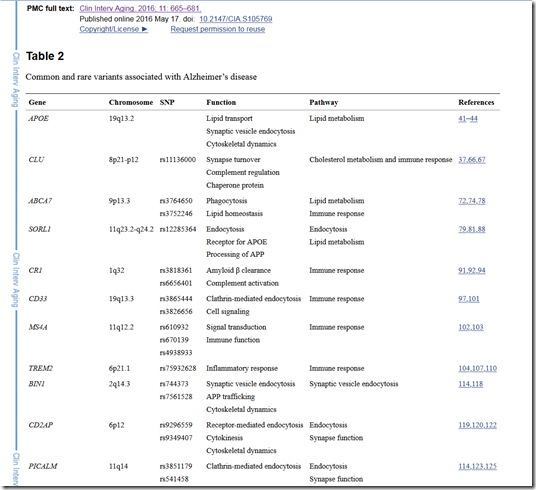This screenshot has width=536, height=490.
Task: Click the Gene column header
Action: 37,102
